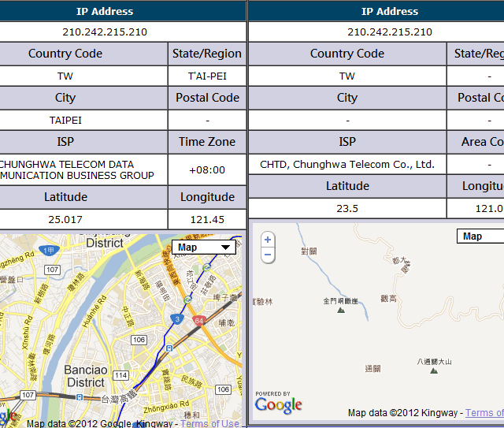
Task: Select left table TW country code
Action: click(65, 76)
